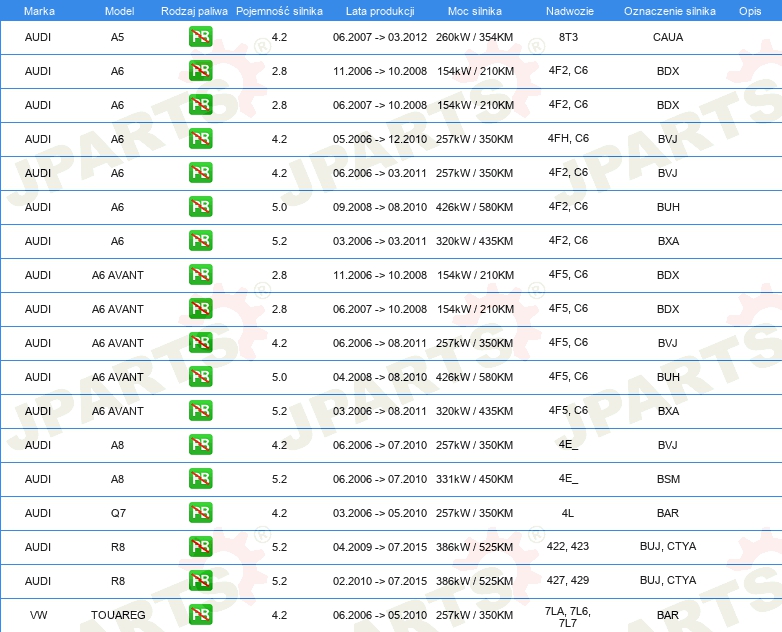This screenshot has height=632, width=782.
Task: Select the 331kW / 450KM power cell
Action: [x=474, y=479]
